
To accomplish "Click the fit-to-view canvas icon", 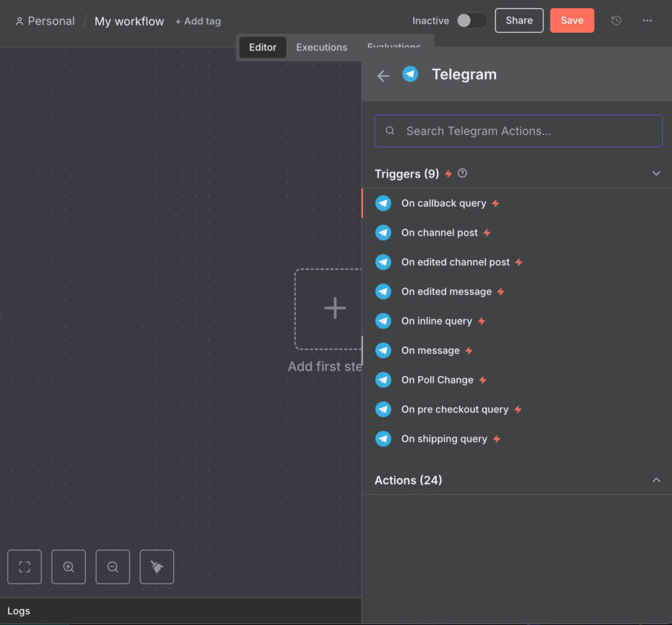I will pyautogui.click(x=24, y=567).
